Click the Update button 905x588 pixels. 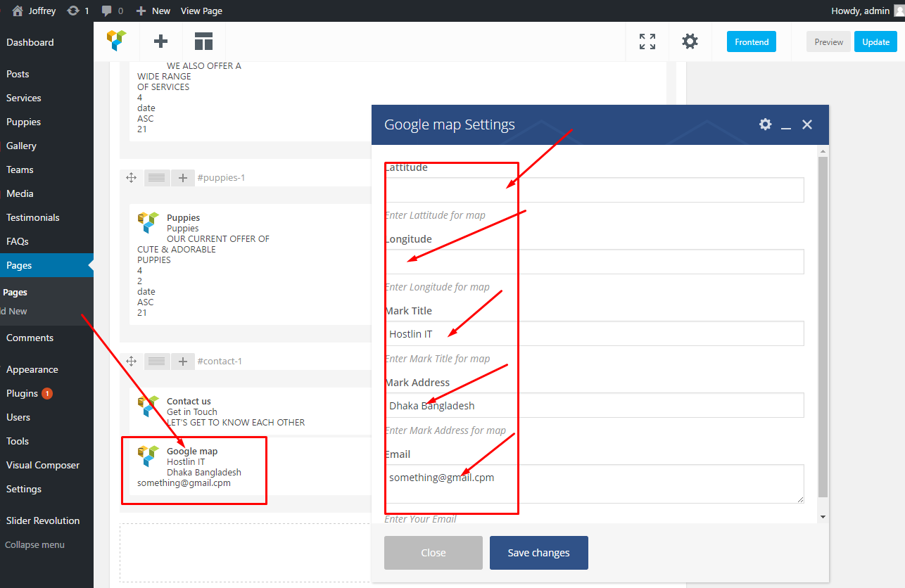[x=875, y=41]
